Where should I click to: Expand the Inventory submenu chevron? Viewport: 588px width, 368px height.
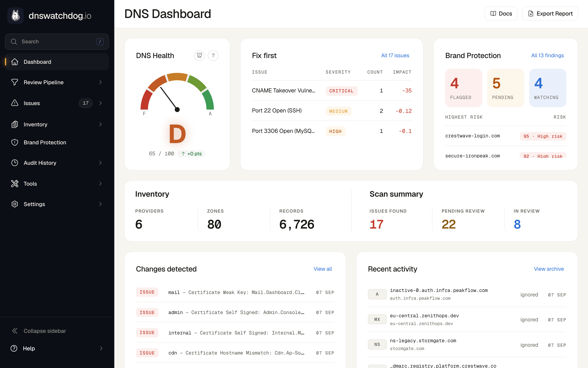coord(100,124)
